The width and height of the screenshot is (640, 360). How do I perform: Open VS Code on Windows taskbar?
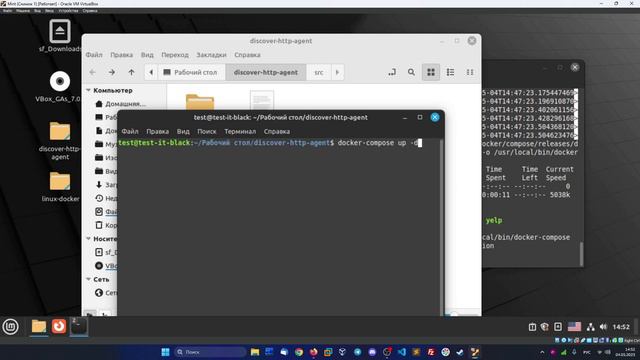402,352
